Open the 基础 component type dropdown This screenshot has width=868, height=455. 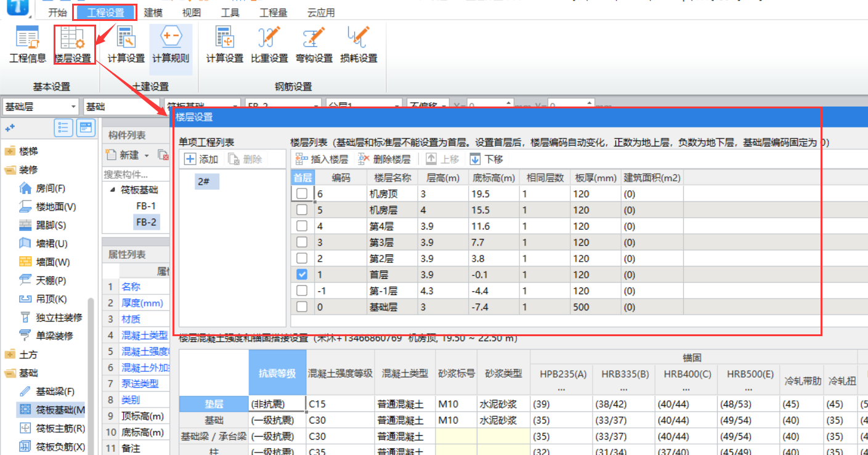(x=122, y=107)
